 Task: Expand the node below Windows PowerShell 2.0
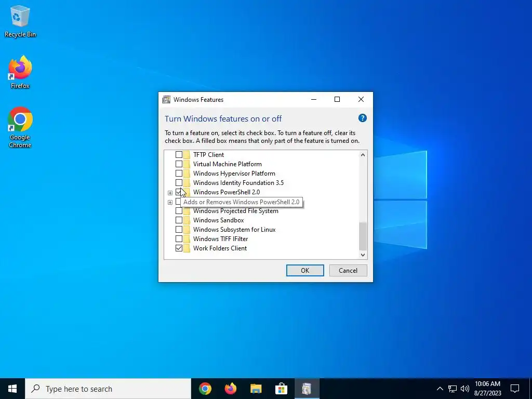click(170, 202)
